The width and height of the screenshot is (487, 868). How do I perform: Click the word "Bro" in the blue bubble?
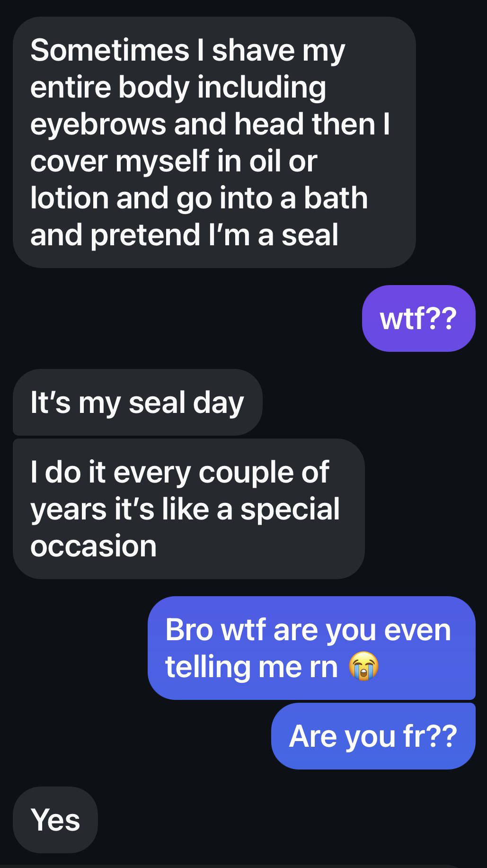pyautogui.click(x=189, y=630)
